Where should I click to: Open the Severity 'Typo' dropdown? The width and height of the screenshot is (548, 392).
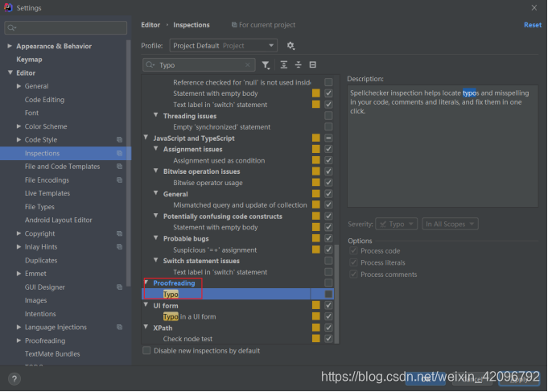397,224
